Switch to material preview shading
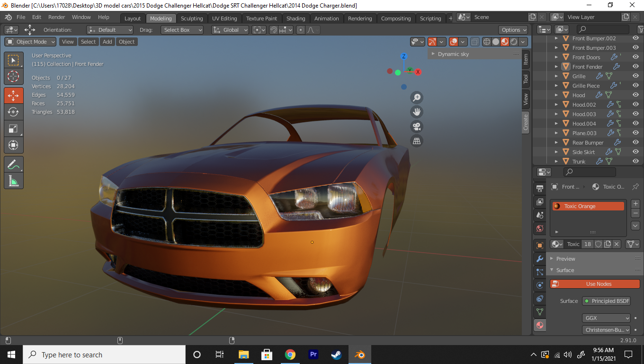This screenshot has height=364, width=644. tap(505, 42)
